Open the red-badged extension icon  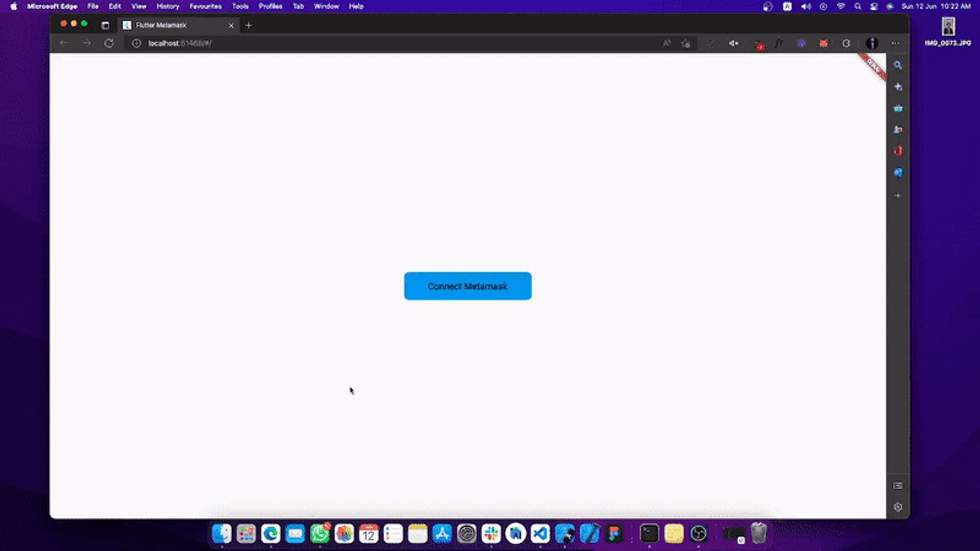pos(758,44)
